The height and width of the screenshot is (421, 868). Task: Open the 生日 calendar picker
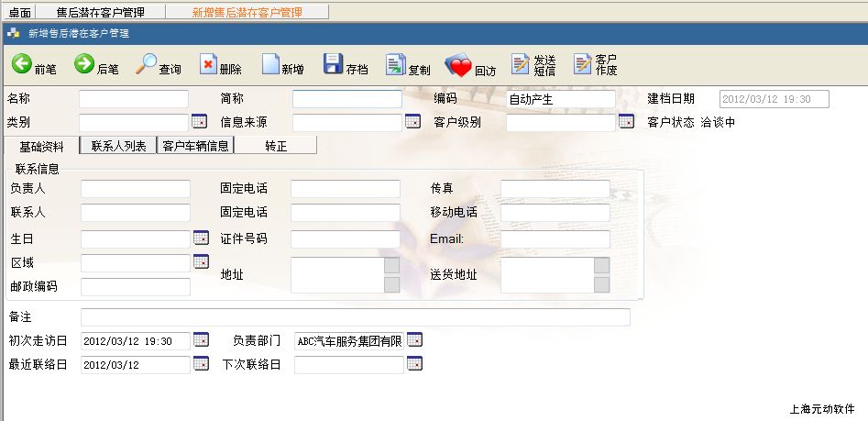coord(201,238)
